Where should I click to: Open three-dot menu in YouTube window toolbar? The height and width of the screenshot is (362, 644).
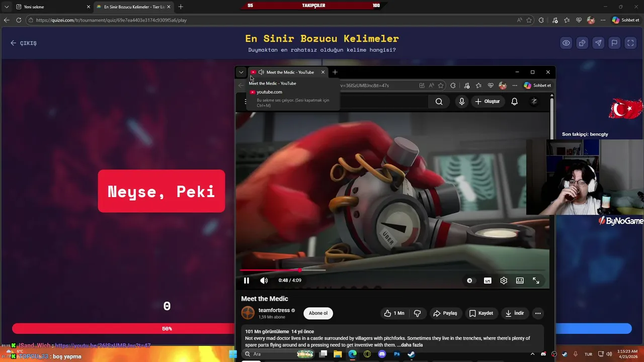[515, 85]
